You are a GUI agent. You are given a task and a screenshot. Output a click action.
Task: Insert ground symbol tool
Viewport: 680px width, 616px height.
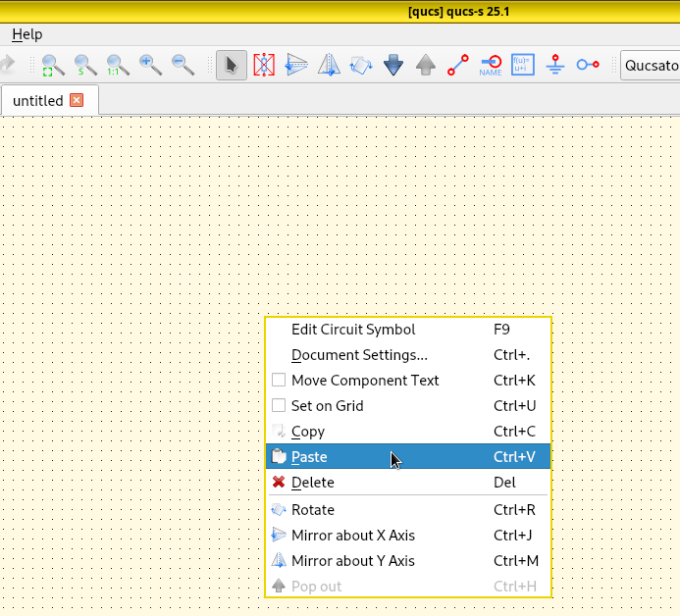(555, 66)
